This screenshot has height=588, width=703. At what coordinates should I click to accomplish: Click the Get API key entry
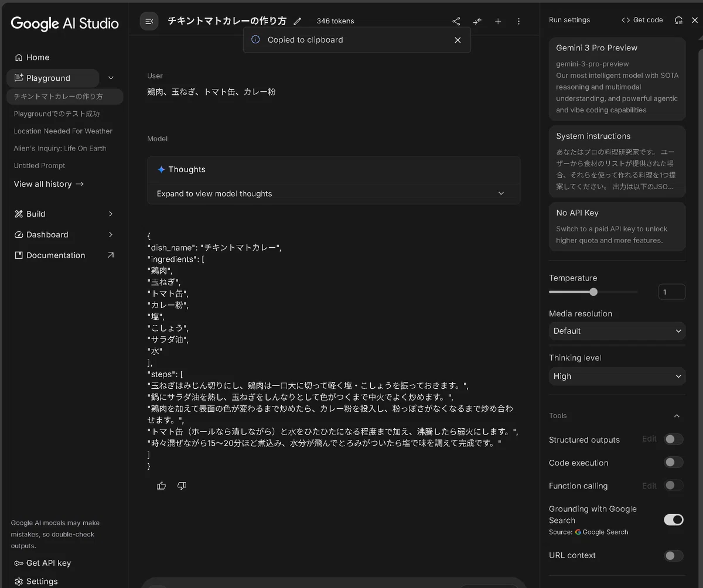(x=42, y=563)
